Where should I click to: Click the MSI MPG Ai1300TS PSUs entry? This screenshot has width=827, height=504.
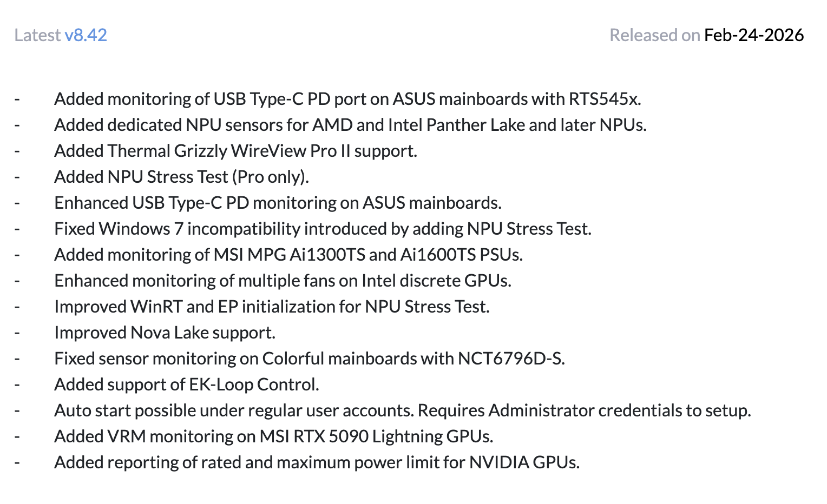pyautogui.click(x=288, y=255)
